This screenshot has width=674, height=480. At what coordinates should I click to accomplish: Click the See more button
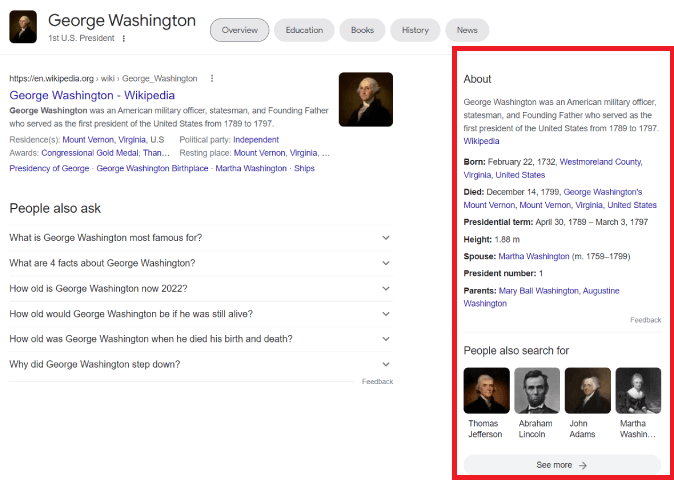(x=562, y=465)
